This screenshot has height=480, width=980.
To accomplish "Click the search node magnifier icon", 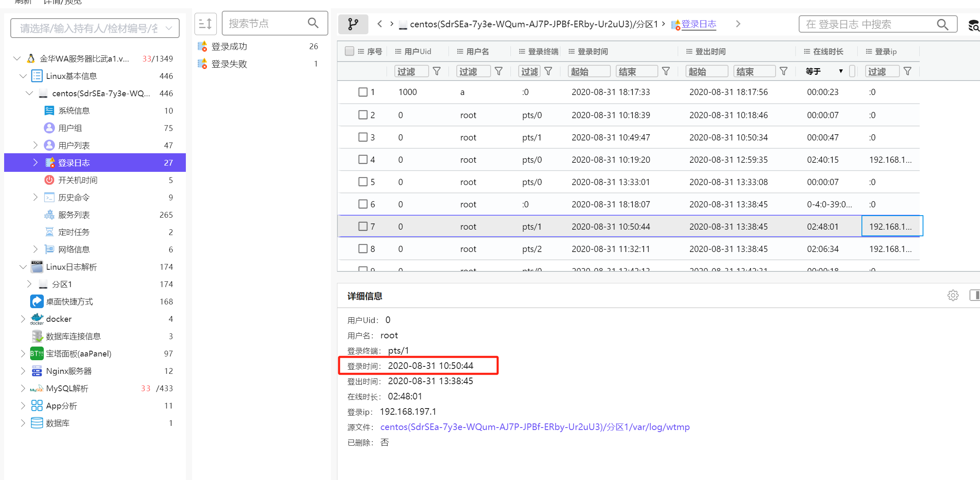I will tap(313, 23).
